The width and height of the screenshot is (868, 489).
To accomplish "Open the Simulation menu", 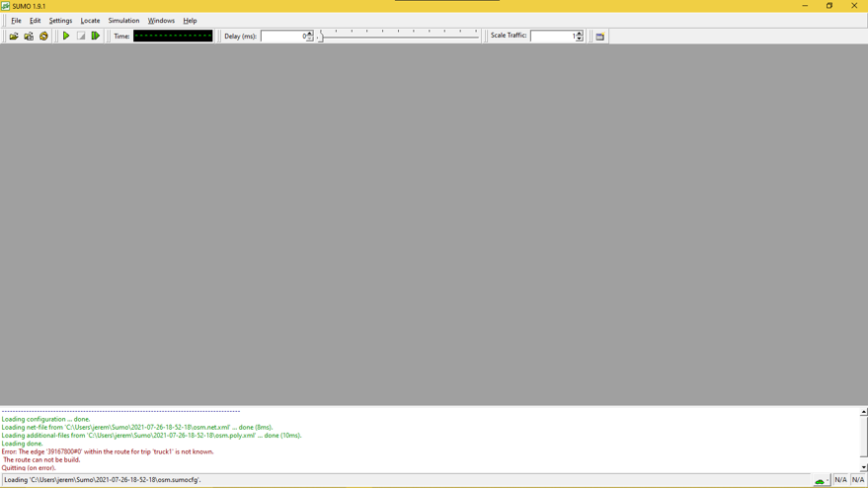I will [123, 21].
